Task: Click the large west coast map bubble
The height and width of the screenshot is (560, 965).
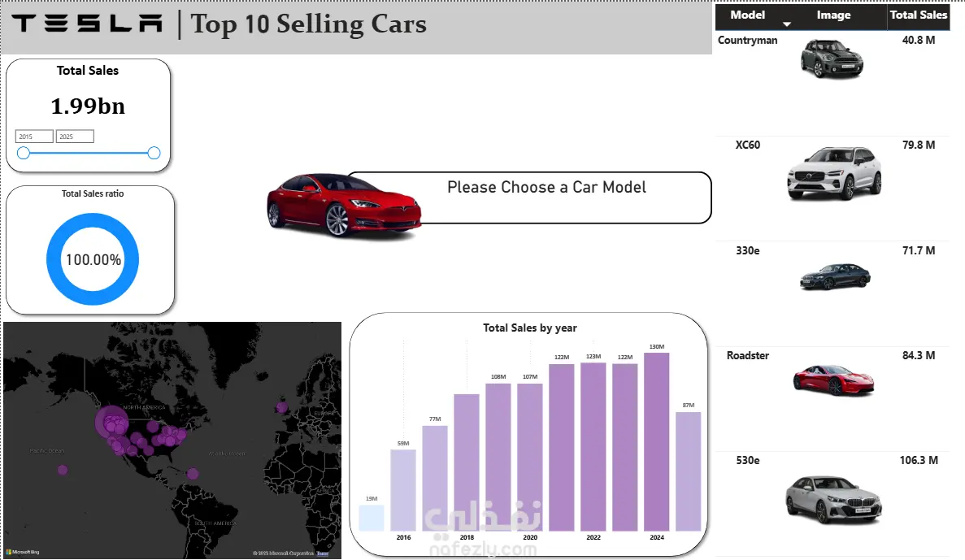Action: coord(112,422)
